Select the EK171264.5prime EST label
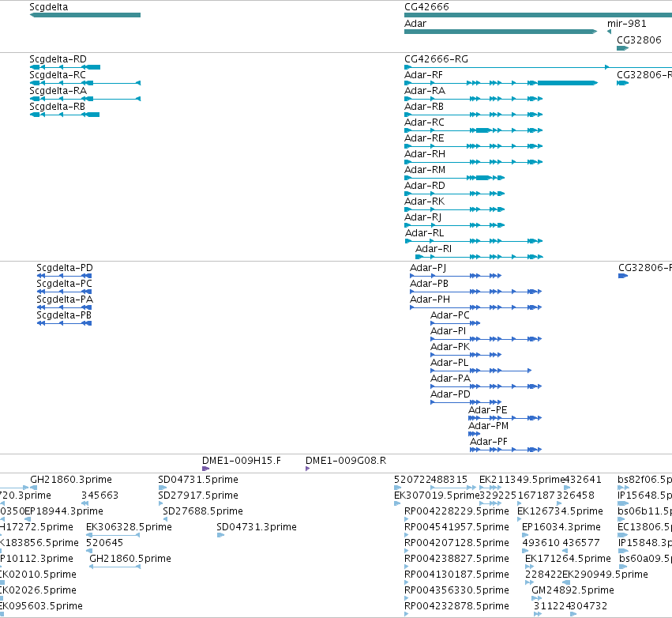This screenshot has width=672, height=618. [x=568, y=560]
